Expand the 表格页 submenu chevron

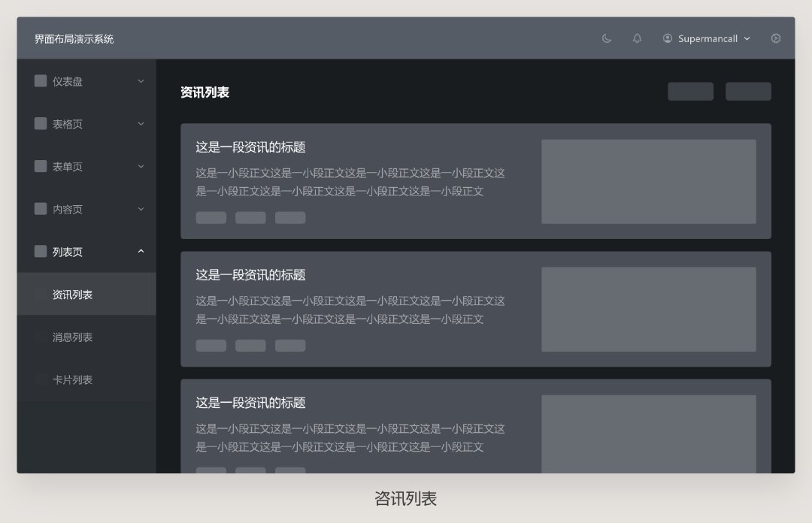point(141,124)
